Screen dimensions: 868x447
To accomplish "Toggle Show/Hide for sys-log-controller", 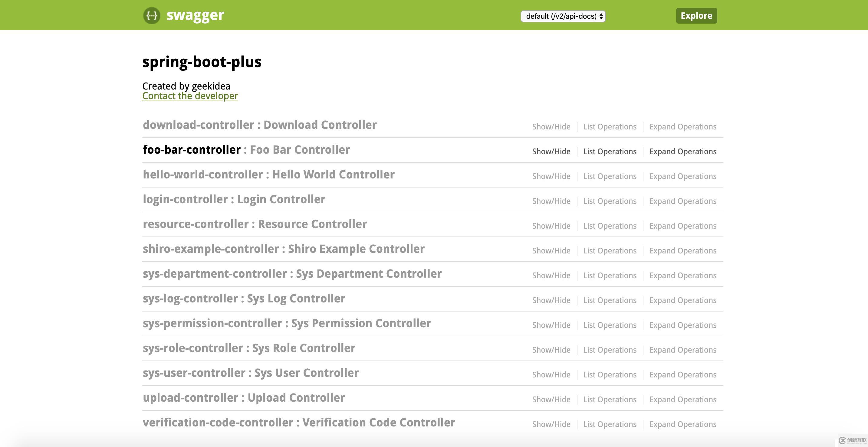I will (x=551, y=301).
